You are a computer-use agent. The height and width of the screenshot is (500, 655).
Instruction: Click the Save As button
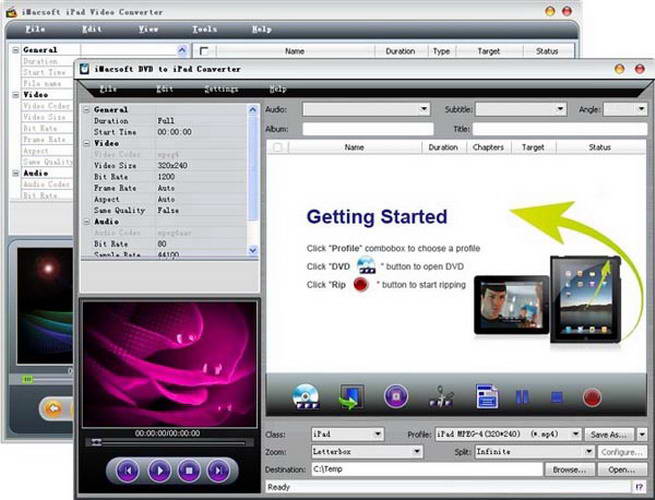[x=609, y=434]
